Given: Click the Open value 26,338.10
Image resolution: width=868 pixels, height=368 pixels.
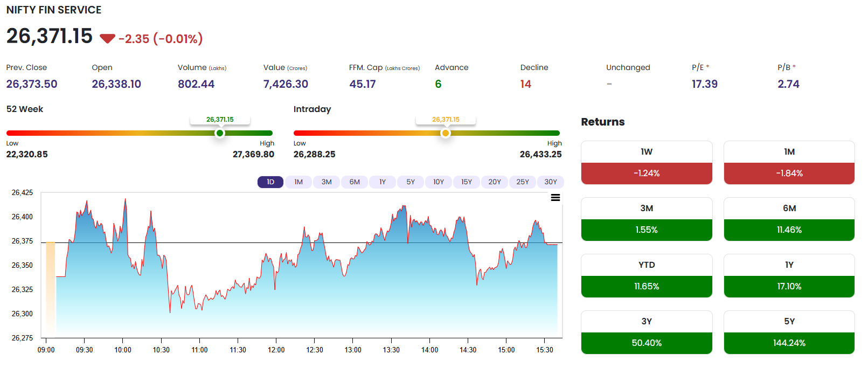Looking at the screenshot, I should (x=116, y=84).
